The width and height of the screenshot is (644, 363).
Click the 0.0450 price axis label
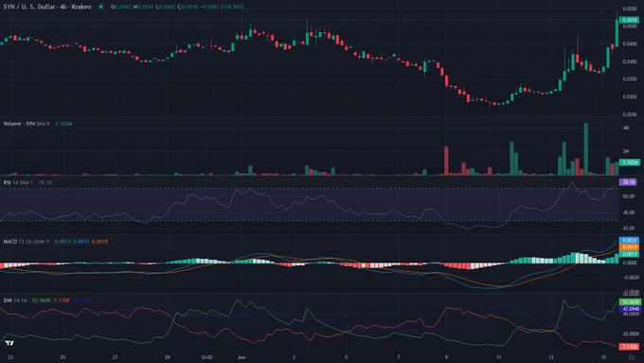click(630, 44)
